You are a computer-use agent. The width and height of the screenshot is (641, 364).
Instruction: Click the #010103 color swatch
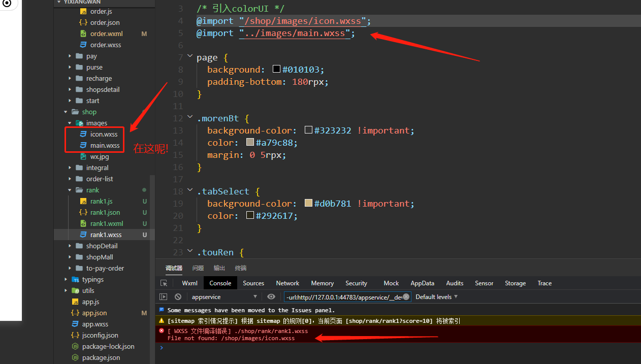[277, 69]
